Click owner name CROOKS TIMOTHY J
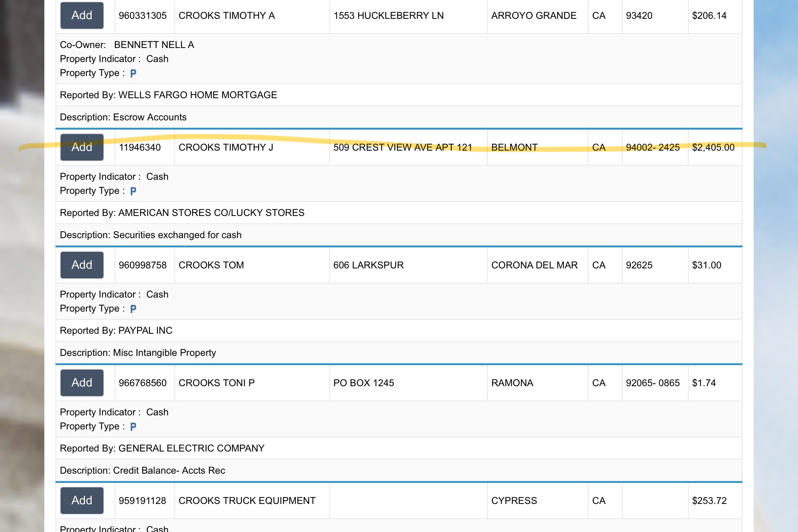The height and width of the screenshot is (532, 798). point(226,147)
